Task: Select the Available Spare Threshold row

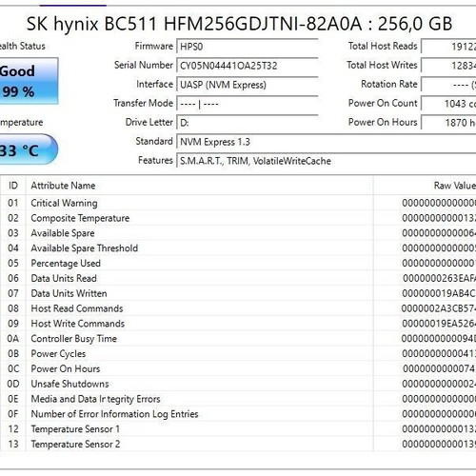Action: [x=238, y=248]
